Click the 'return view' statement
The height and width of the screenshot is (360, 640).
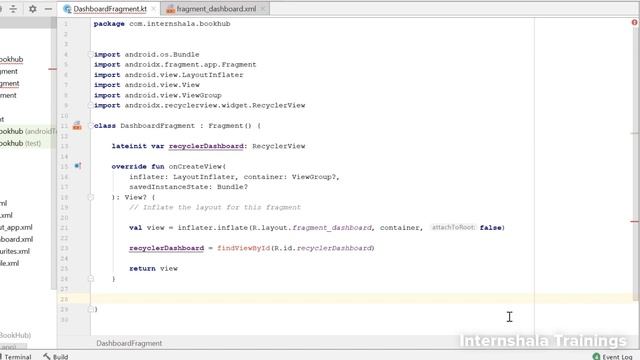coord(153,269)
